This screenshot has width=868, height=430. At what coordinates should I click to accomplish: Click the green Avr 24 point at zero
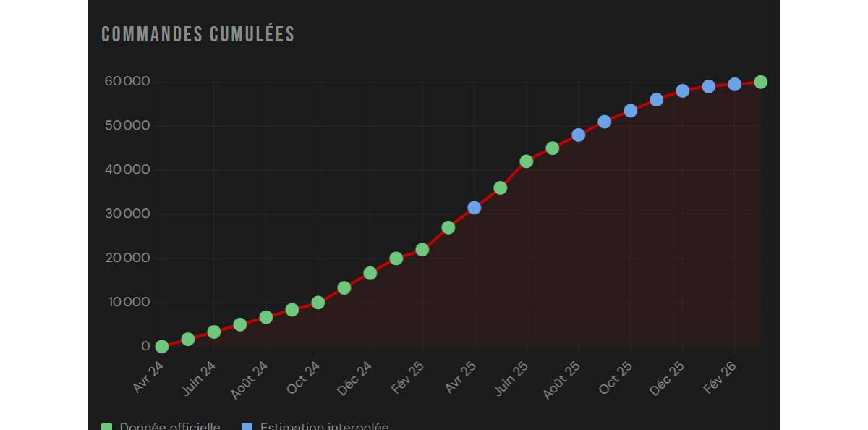pos(162,347)
